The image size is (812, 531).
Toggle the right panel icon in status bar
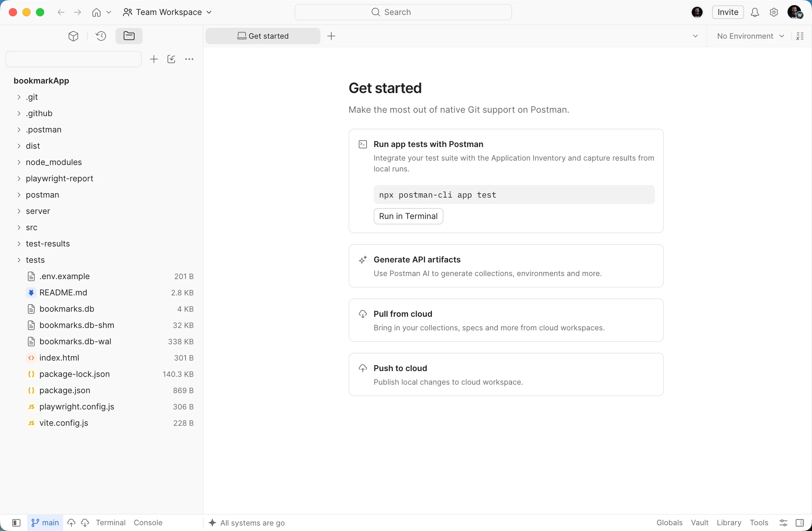coord(800,523)
